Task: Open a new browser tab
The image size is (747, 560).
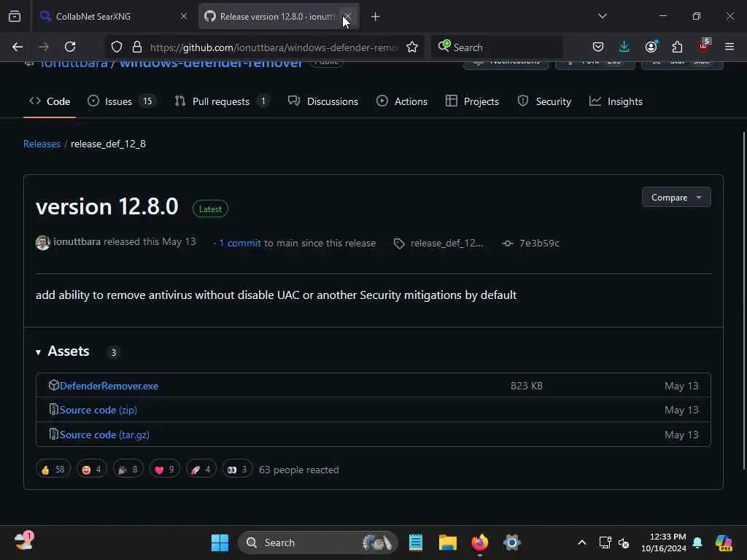Action: (x=376, y=17)
